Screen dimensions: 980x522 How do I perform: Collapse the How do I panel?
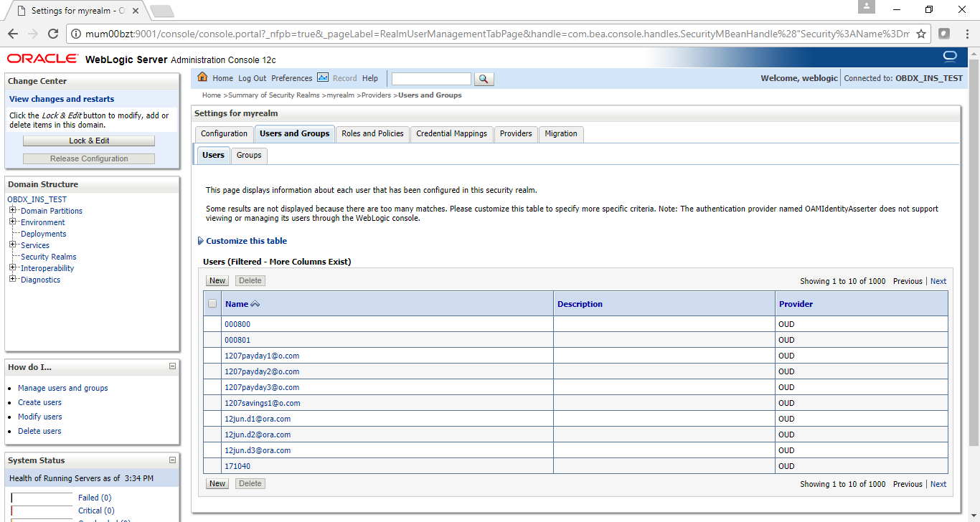point(172,366)
